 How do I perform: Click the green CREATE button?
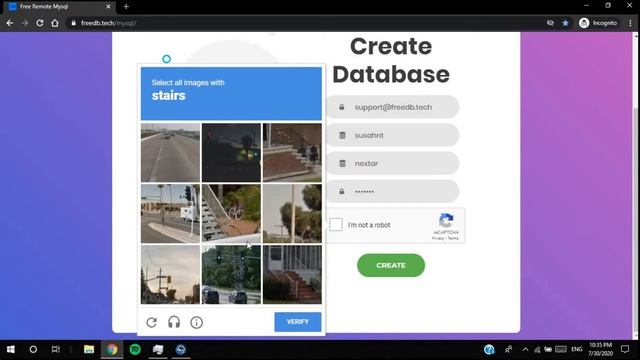click(x=391, y=265)
